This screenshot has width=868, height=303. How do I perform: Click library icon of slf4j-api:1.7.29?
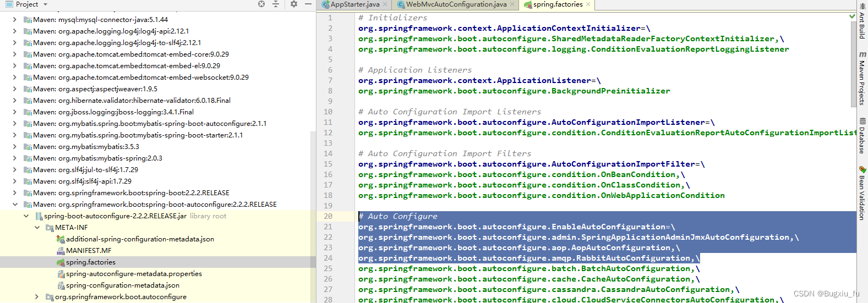(28, 181)
